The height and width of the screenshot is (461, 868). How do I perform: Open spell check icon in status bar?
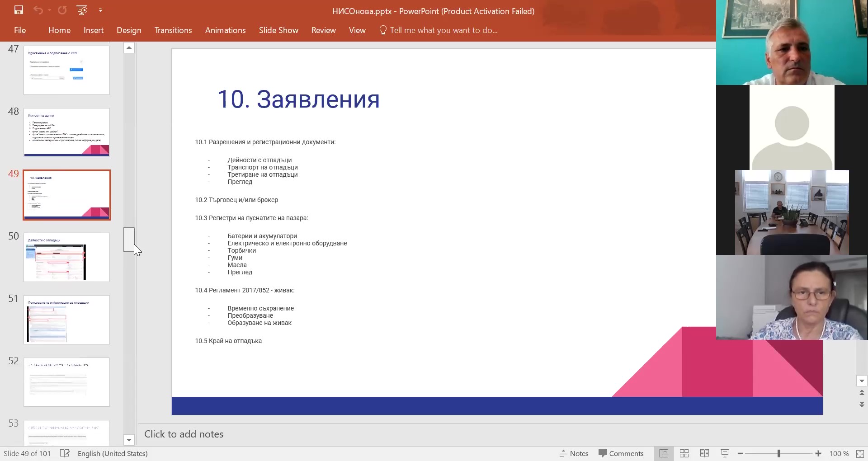(65, 453)
